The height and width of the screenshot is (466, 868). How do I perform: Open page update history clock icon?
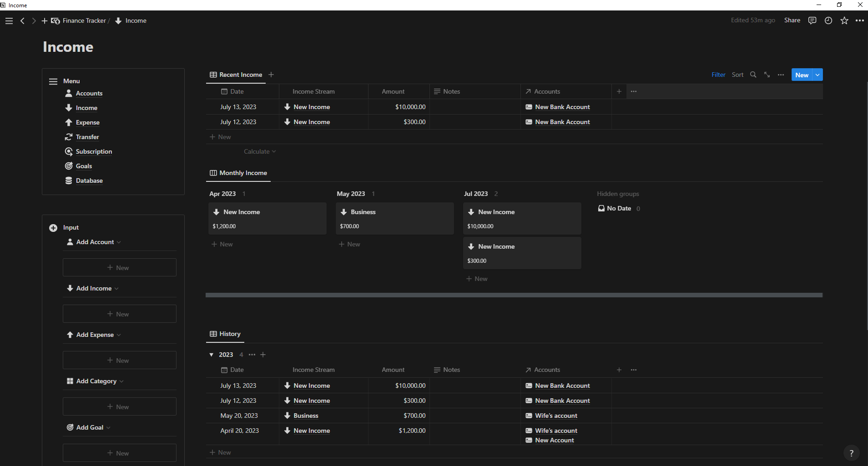tap(828, 20)
